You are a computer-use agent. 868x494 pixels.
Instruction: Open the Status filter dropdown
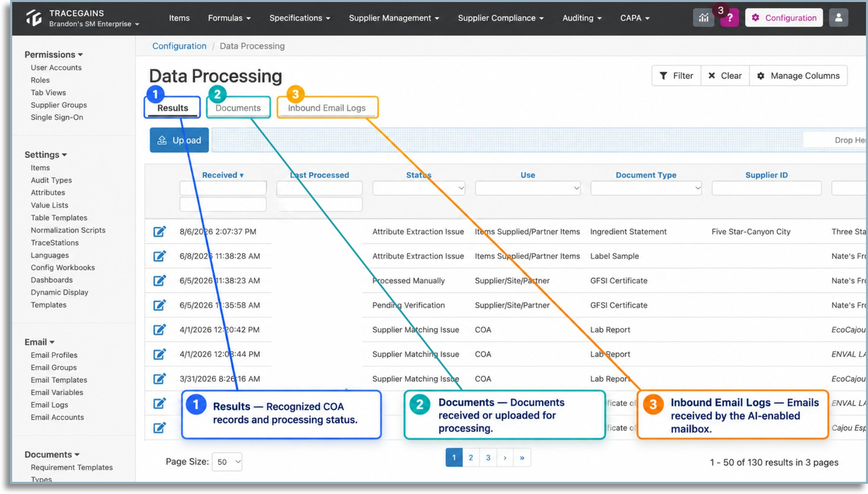[419, 188]
